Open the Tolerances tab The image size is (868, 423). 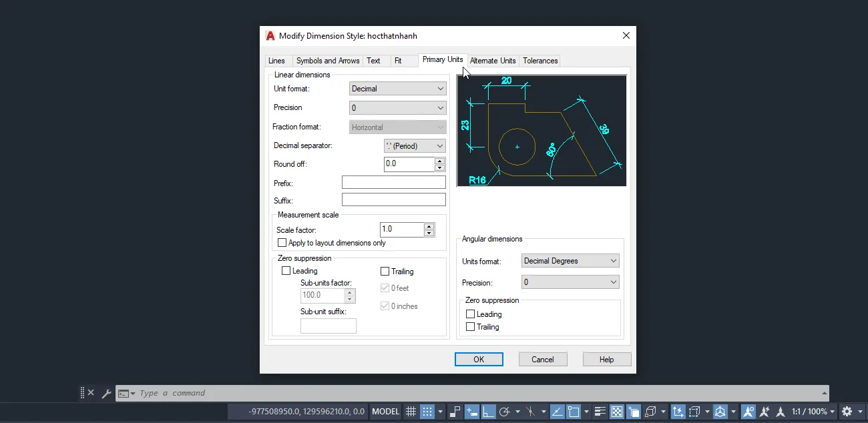540,61
